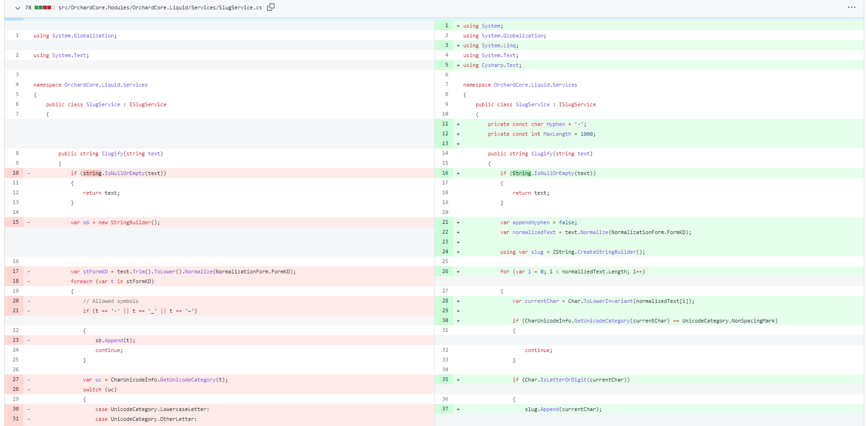Click added line 'if (CharUnicodeInfo.GetUnicodeCategory(currentChar)'
This screenshot has height=426, width=868.
645,321
